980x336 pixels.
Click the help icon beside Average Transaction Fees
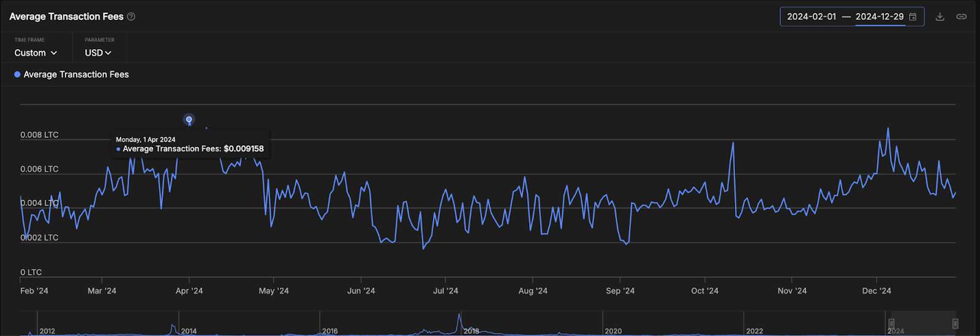pyautogui.click(x=131, y=17)
